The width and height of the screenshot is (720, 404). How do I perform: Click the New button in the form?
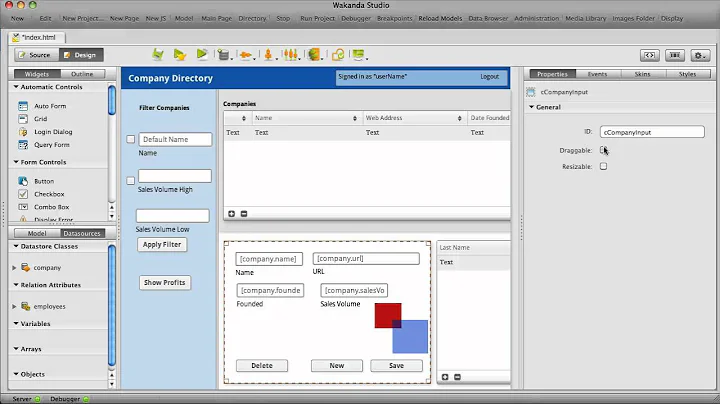click(337, 365)
